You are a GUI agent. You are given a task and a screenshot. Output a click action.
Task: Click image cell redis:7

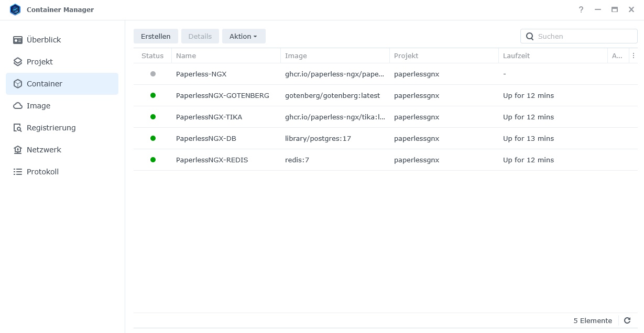coord(297,160)
